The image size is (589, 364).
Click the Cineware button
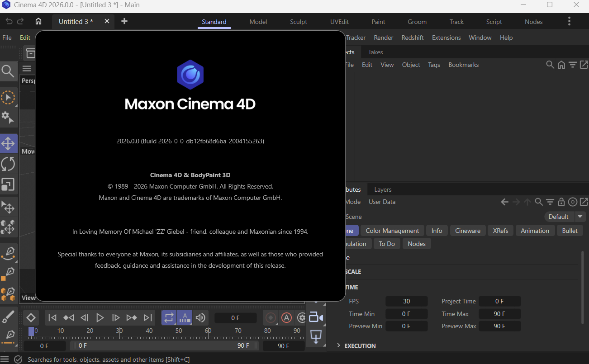coord(468,231)
